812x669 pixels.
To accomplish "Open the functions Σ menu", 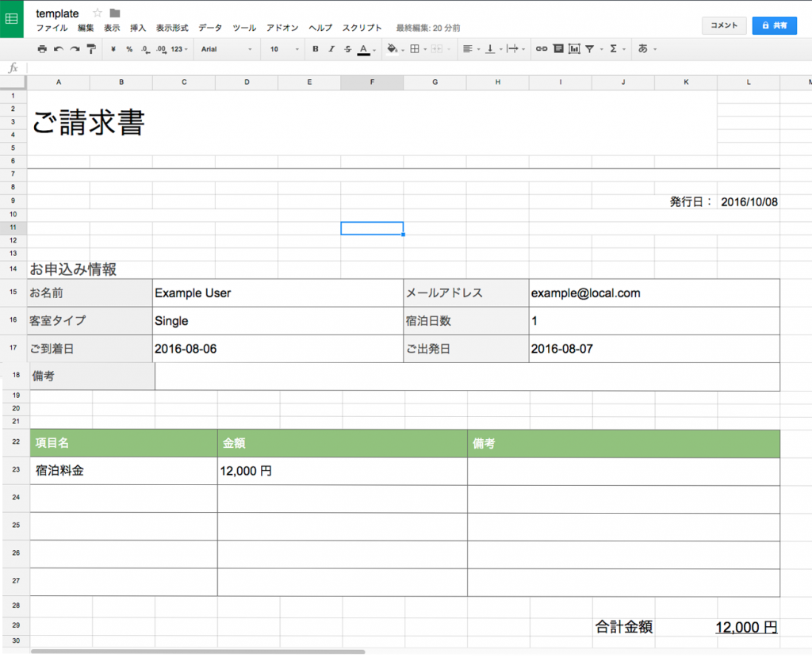I will [x=612, y=48].
